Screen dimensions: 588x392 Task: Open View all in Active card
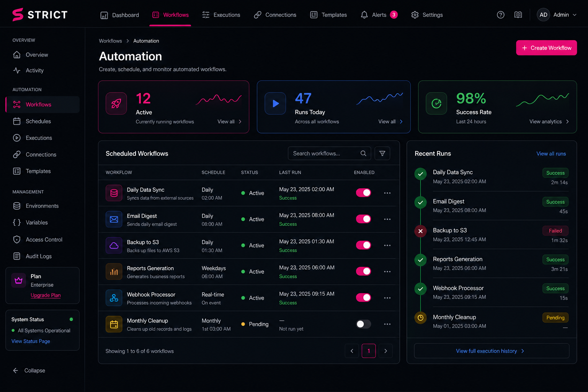[229, 122]
